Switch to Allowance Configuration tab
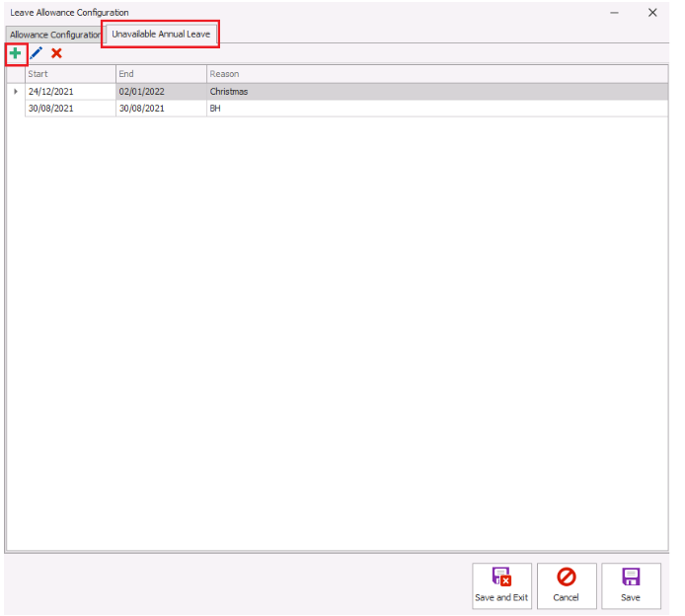Screen dimensions: 685x616 [54, 35]
